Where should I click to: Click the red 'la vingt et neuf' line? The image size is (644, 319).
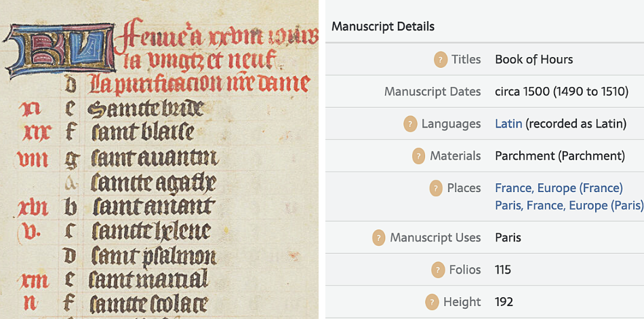pos(199,60)
